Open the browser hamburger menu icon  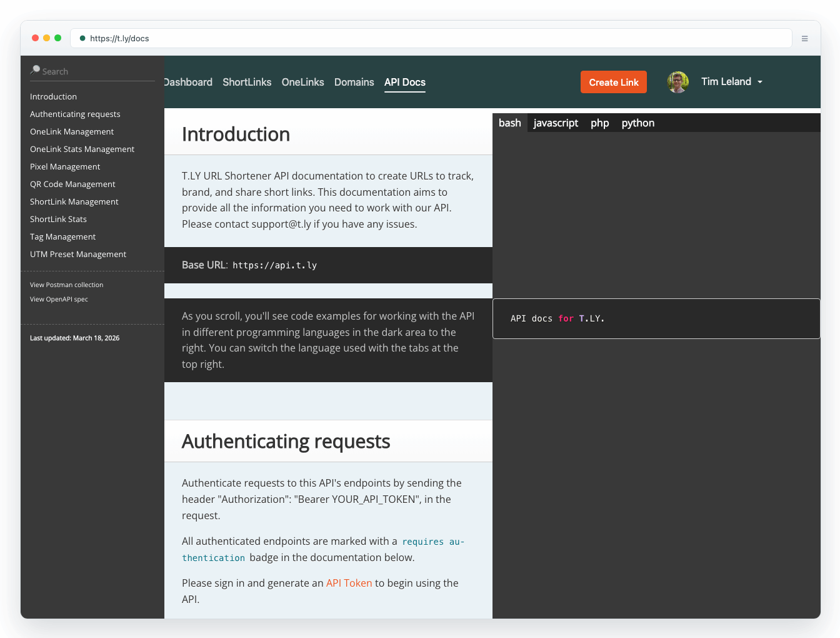coord(804,38)
